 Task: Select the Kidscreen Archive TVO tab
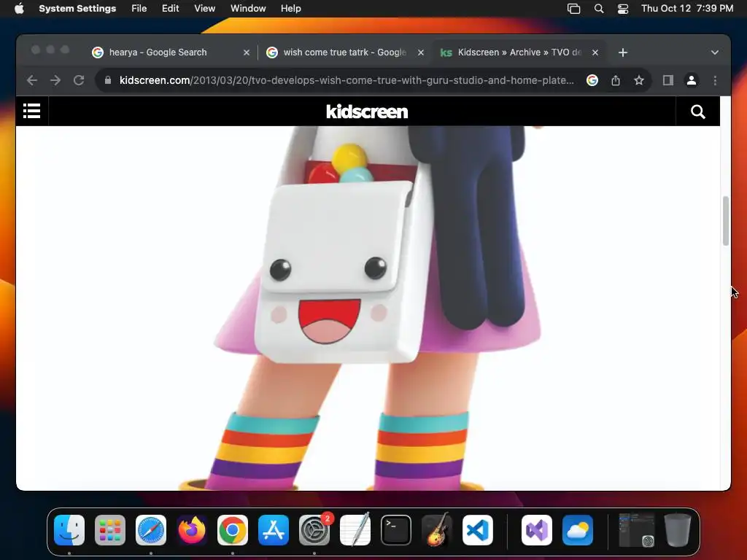[519, 52]
